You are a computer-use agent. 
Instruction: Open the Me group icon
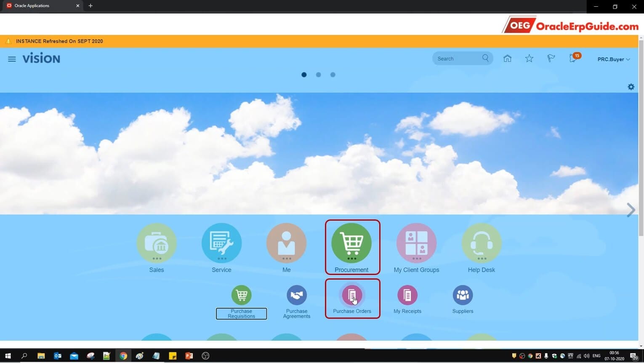pos(286,243)
